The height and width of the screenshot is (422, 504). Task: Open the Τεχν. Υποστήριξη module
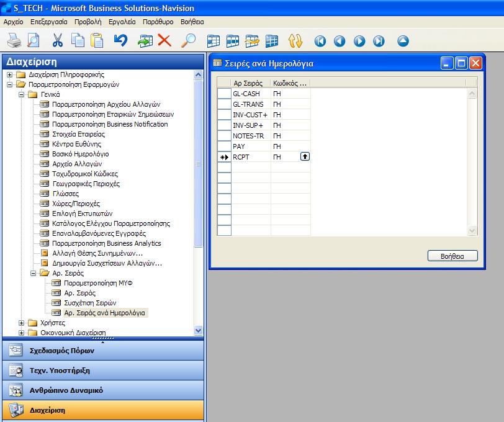pyautogui.click(x=103, y=370)
